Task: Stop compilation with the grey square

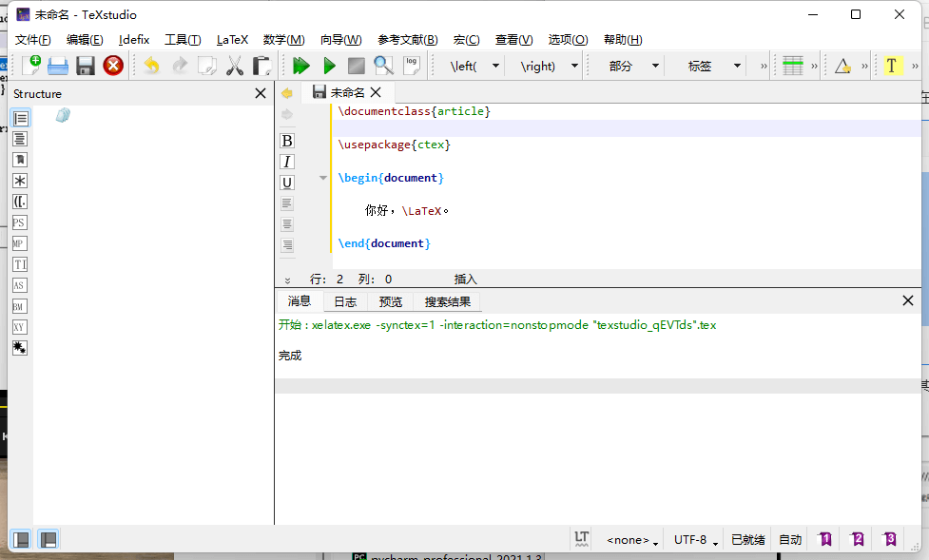Action: [356, 66]
